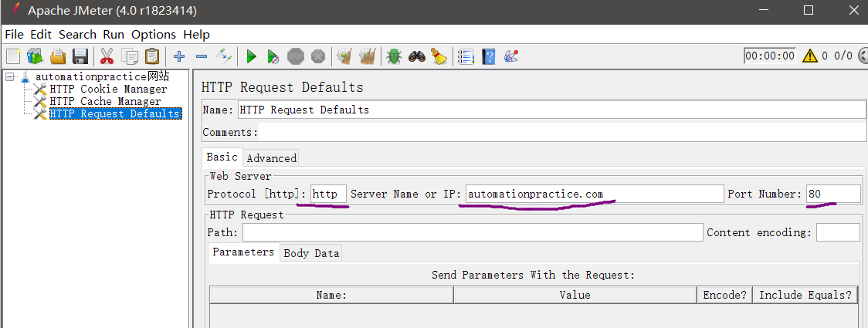Open Help via blue question-mark icon
The width and height of the screenshot is (868, 328).
pos(488,56)
